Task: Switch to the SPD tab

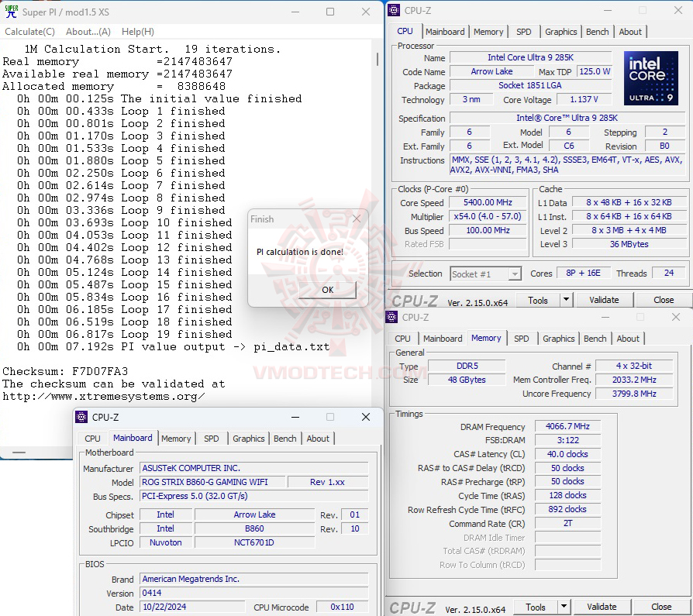Action: tap(524, 32)
